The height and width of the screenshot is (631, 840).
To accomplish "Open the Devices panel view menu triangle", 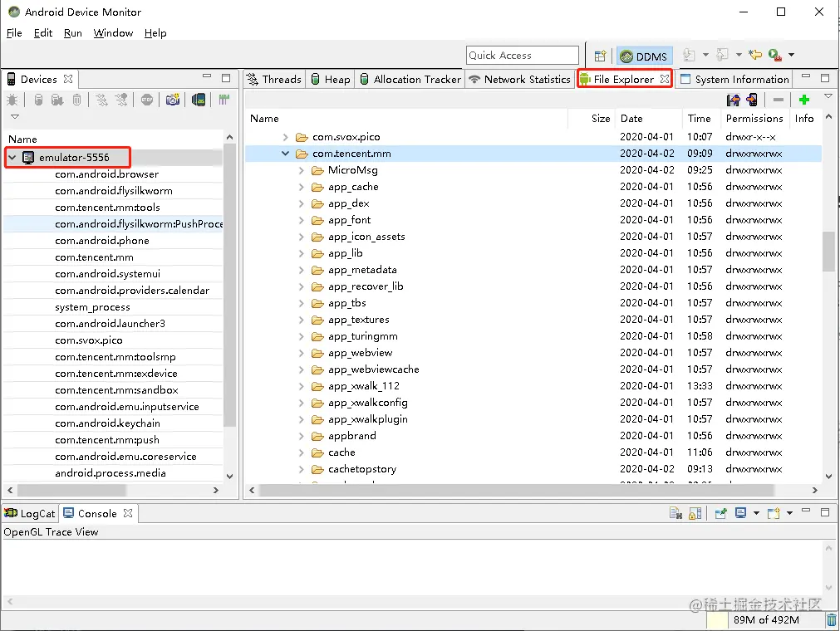I will [x=15, y=116].
